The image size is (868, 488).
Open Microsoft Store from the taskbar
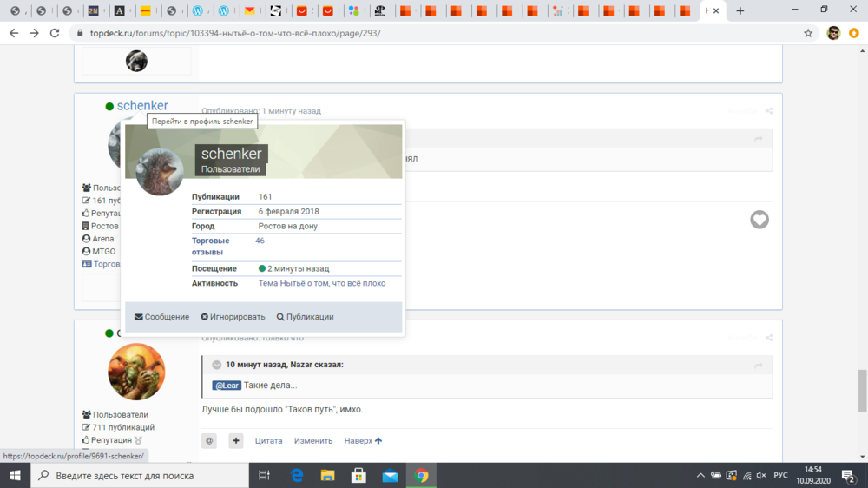(x=358, y=475)
